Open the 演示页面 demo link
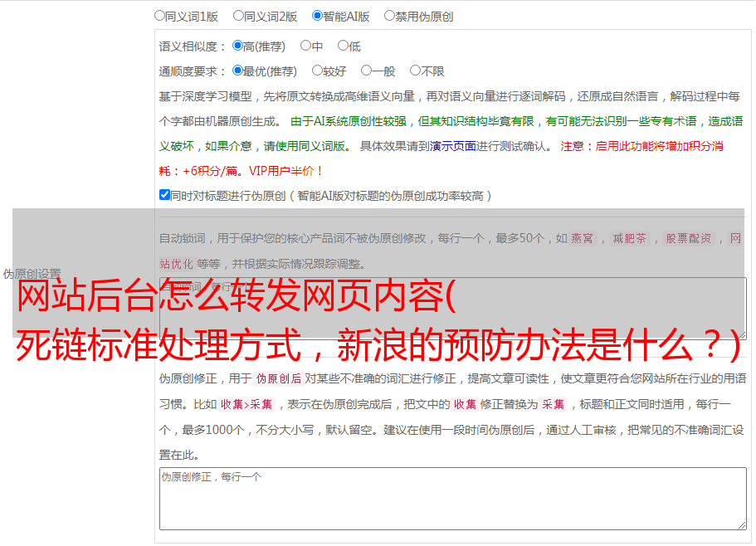This screenshot has height=546, width=756. (453, 146)
